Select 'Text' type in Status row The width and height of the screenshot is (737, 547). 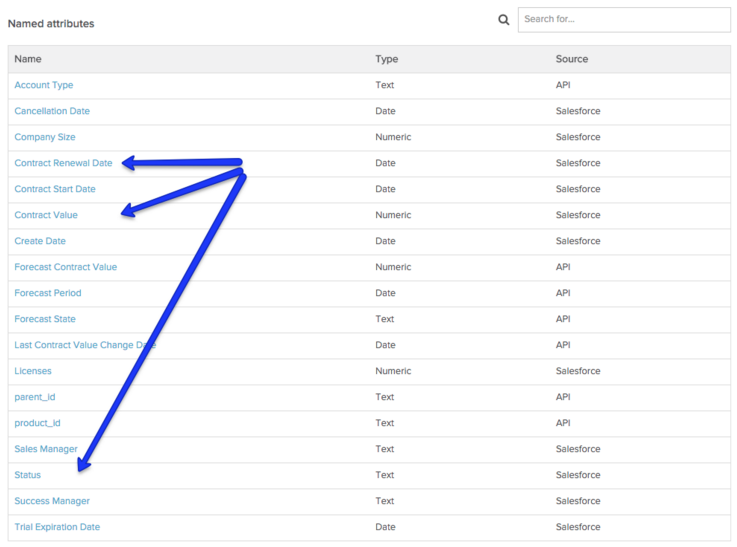384,475
